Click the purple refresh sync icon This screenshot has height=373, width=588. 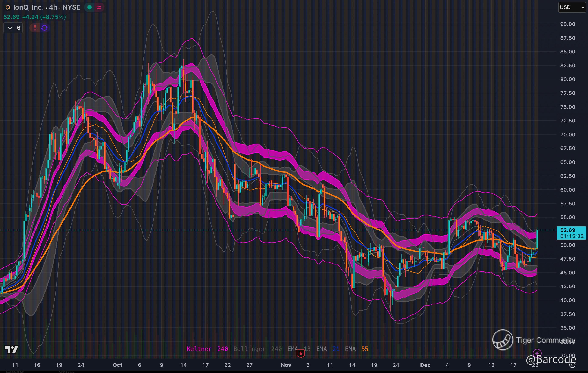click(44, 28)
